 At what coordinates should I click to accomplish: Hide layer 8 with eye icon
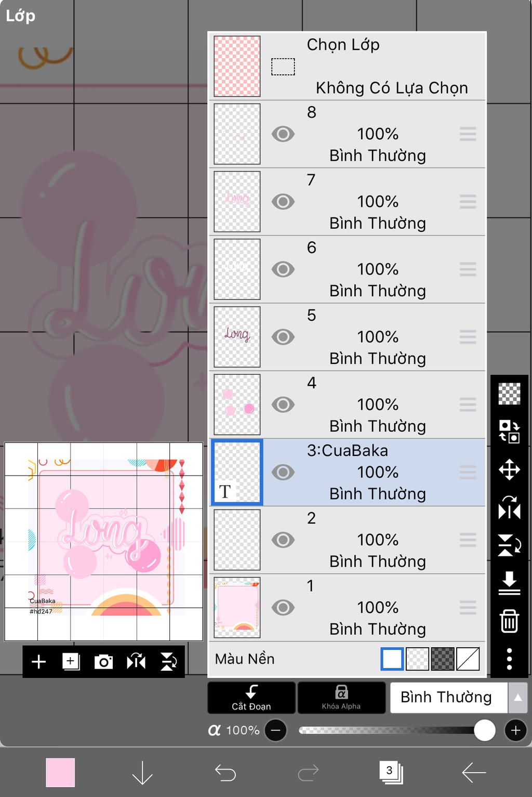click(x=283, y=134)
